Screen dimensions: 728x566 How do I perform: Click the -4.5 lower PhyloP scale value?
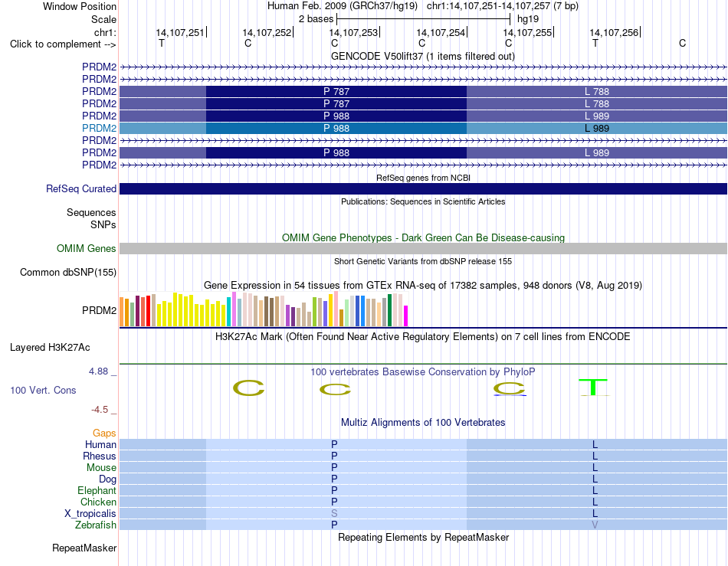click(100, 410)
